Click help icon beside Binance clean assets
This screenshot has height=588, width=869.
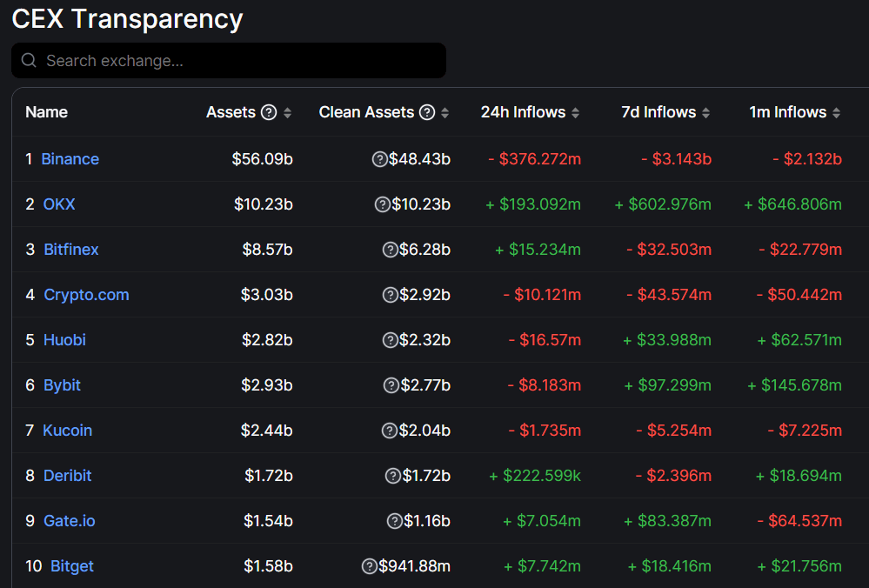point(379,159)
